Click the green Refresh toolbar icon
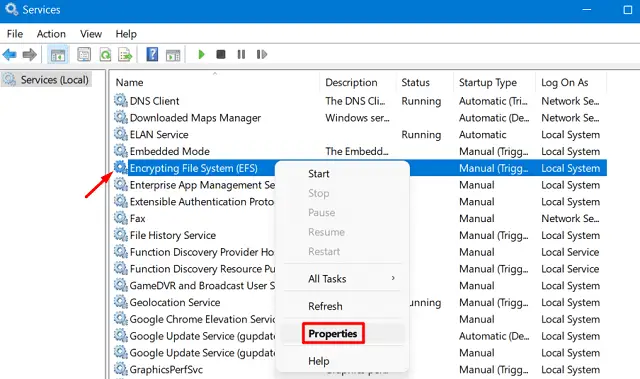 [x=105, y=54]
